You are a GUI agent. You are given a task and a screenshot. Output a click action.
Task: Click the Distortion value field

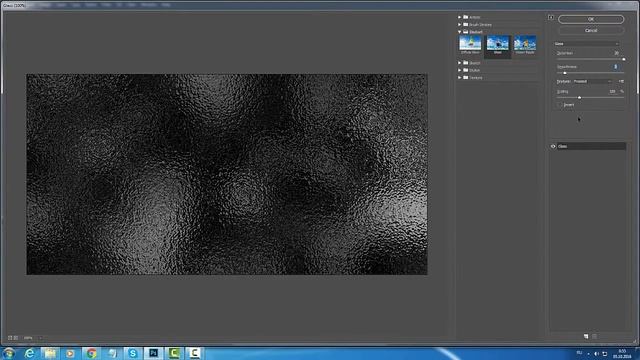coord(616,53)
